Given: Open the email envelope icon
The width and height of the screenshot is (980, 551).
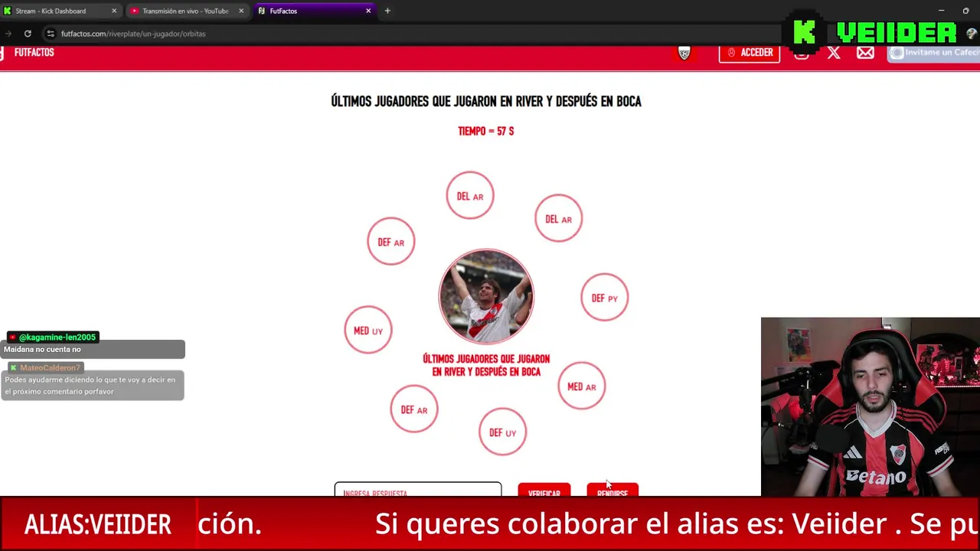Looking at the screenshot, I should pyautogui.click(x=865, y=53).
